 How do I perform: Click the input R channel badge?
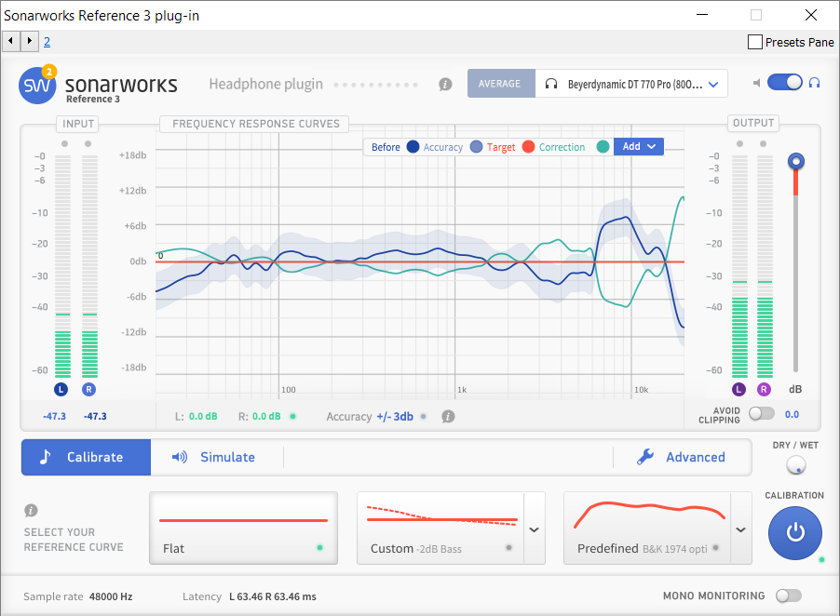pyautogui.click(x=88, y=389)
